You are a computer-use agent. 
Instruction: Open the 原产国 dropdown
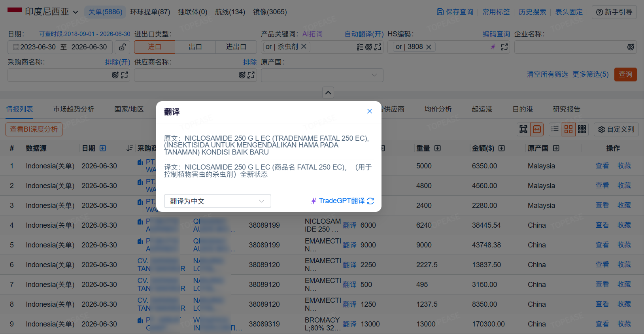[322, 75]
